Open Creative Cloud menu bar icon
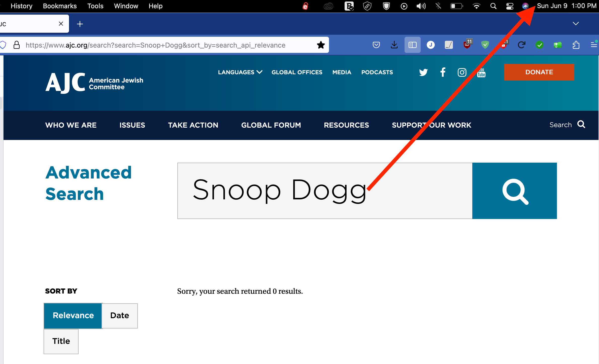This screenshot has width=599, height=364. [x=328, y=6]
